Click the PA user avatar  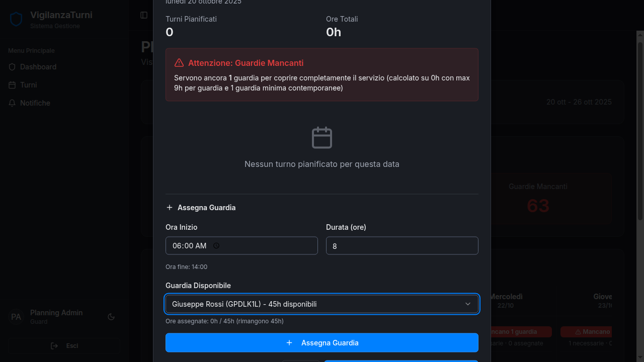point(16,317)
